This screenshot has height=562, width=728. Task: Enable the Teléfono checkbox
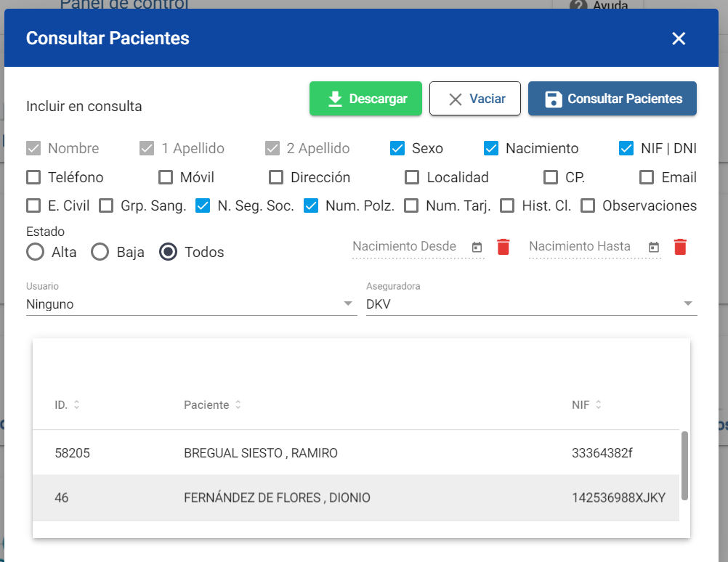point(33,177)
